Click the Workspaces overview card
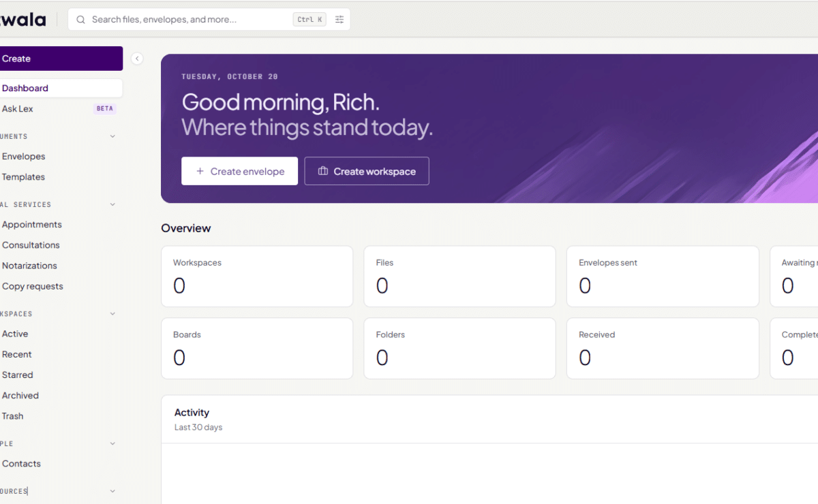 click(x=257, y=277)
